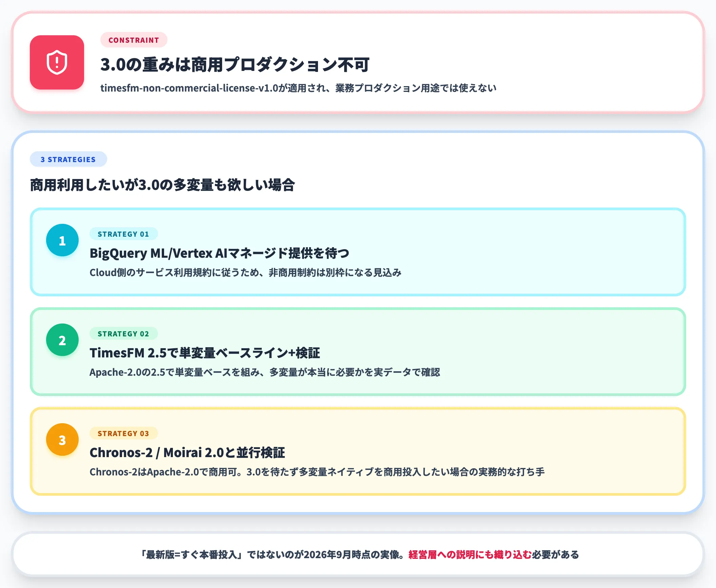Select title Chronos-2 / Moirai 2.0と並行検証

[x=187, y=453]
